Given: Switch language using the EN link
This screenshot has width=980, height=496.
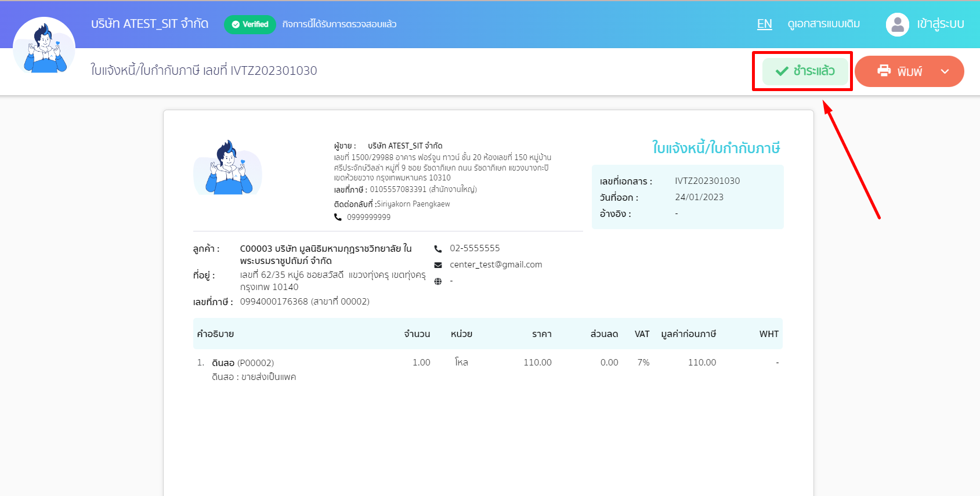Looking at the screenshot, I should pos(764,24).
